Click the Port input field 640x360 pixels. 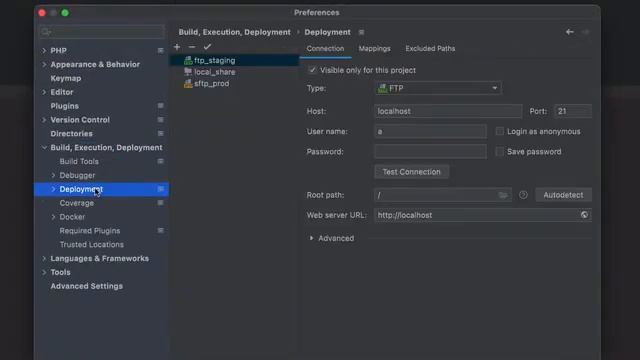pyautogui.click(x=573, y=111)
